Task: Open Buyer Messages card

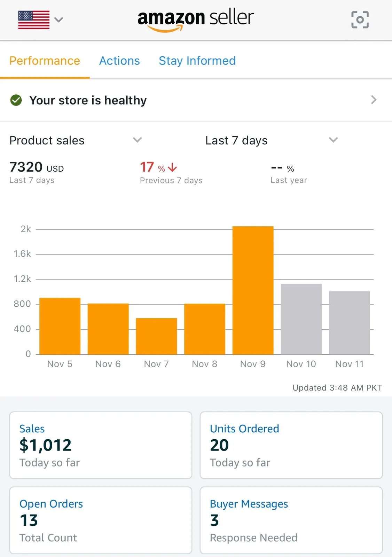Action: click(291, 520)
